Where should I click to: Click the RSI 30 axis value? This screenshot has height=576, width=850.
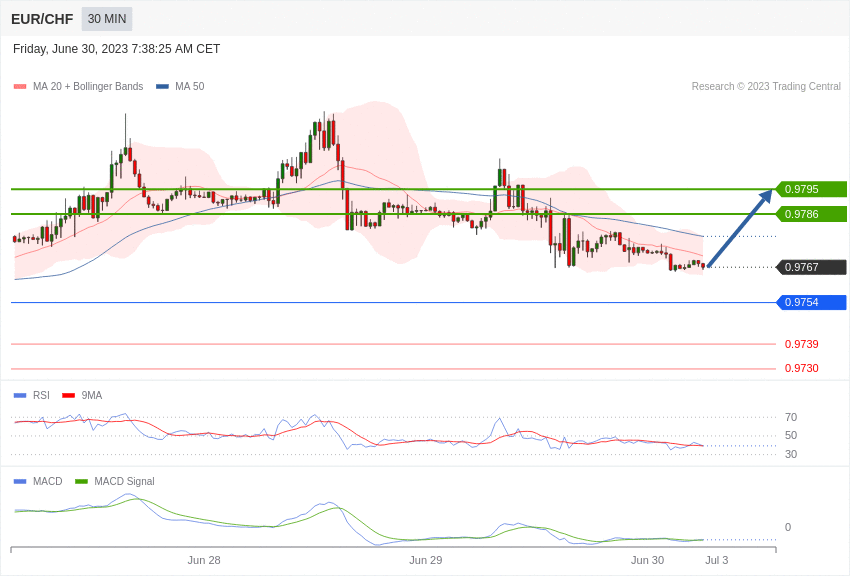click(x=791, y=454)
